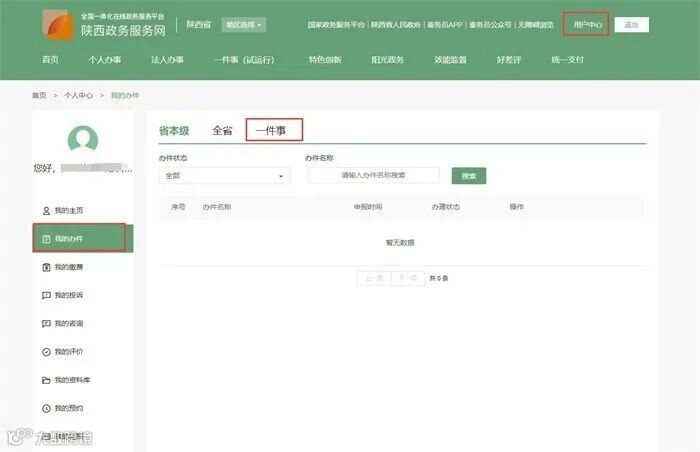Open 阳光政务 in the navigation bar
Image resolution: width=700 pixels, height=452 pixels.
[388, 59]
